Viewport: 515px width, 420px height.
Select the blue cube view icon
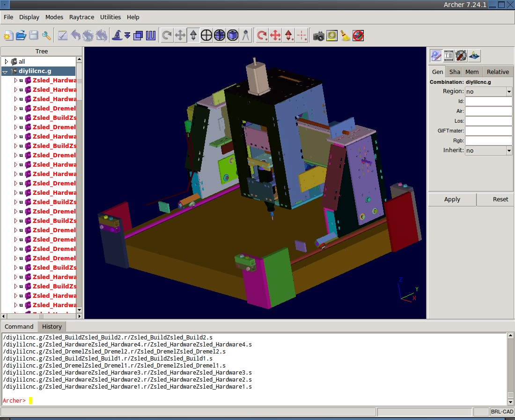click(x=233, y=36)
